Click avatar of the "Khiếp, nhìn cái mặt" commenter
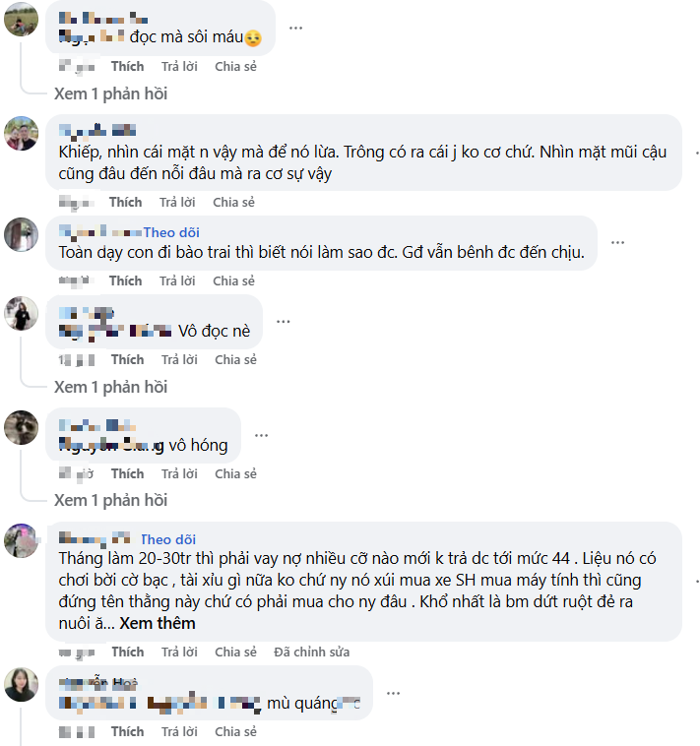 point(21,133)
